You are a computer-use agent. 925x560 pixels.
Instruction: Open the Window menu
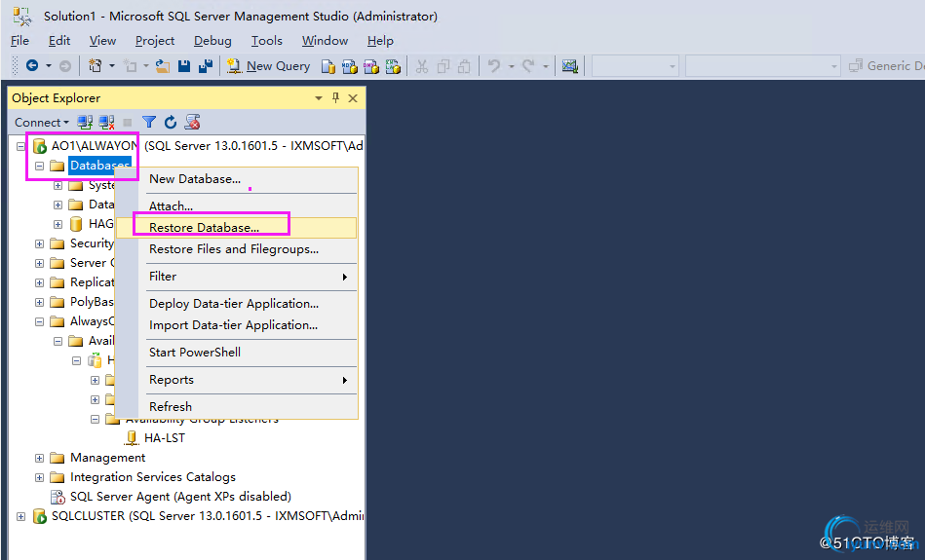pyautogui.click(x=325, y=41)
